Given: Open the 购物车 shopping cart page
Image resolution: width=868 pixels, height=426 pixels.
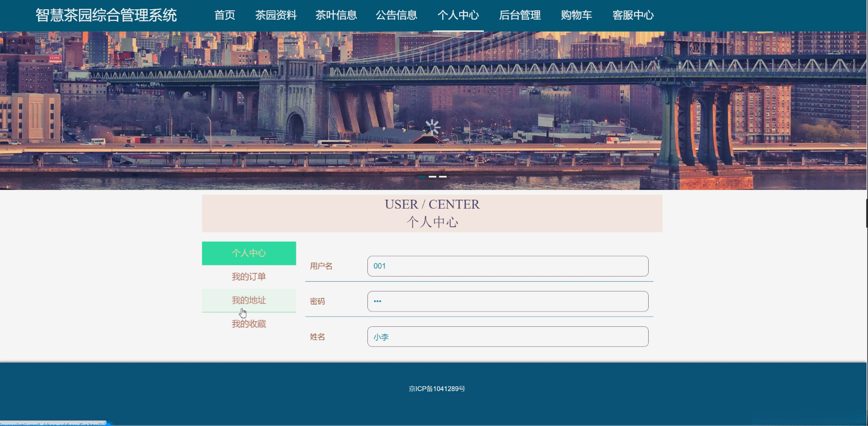Looking at the screenshot, I should point(576,15).
